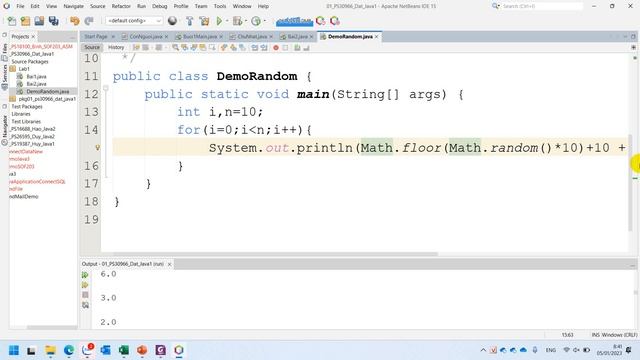The width and height of the screenshot is (640, 360).
Task: Switch to the Bai2.java tab
Action: 298,36
